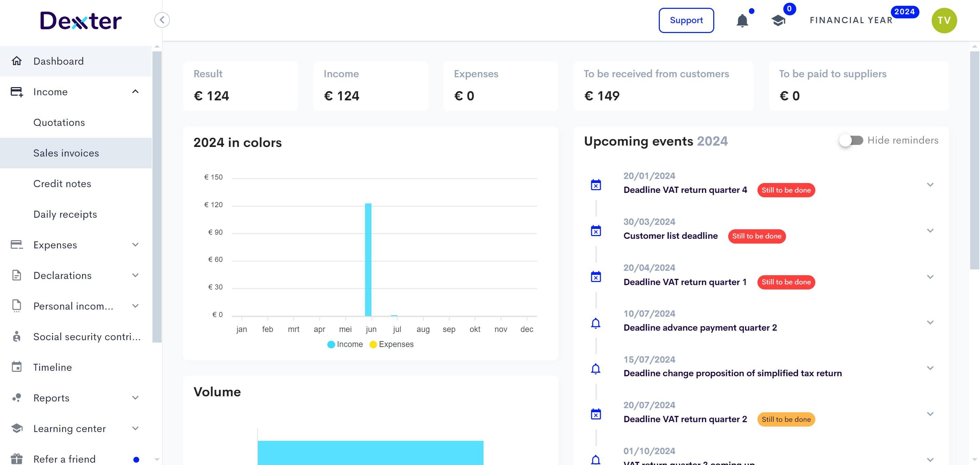The height and width of the screenshot is (465, 980).
Task: Click calendar icon for VAT return quarter 2
Action: pos(596,414)
